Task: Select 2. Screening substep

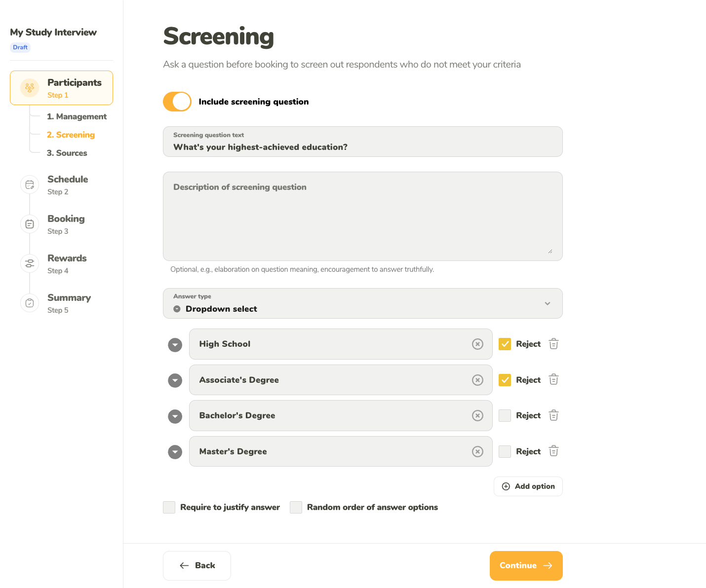Action: 71,135
